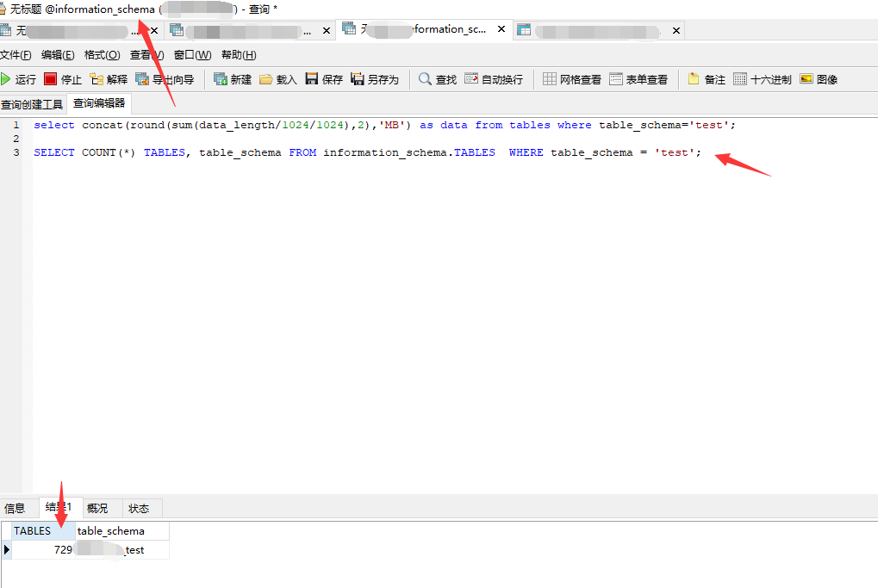Open the 导出向导 export wizard
Image resolution: width=878 pixels, height=588 pixels.
tap(165, 79)
